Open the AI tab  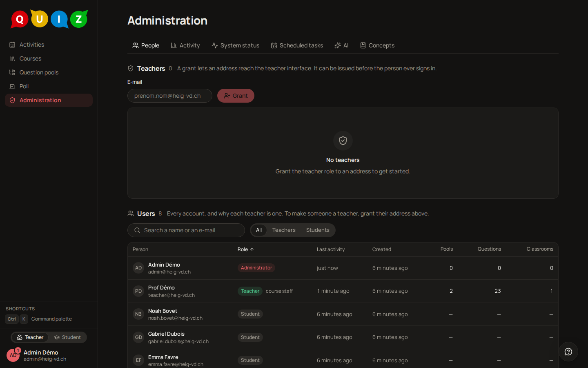341,45
